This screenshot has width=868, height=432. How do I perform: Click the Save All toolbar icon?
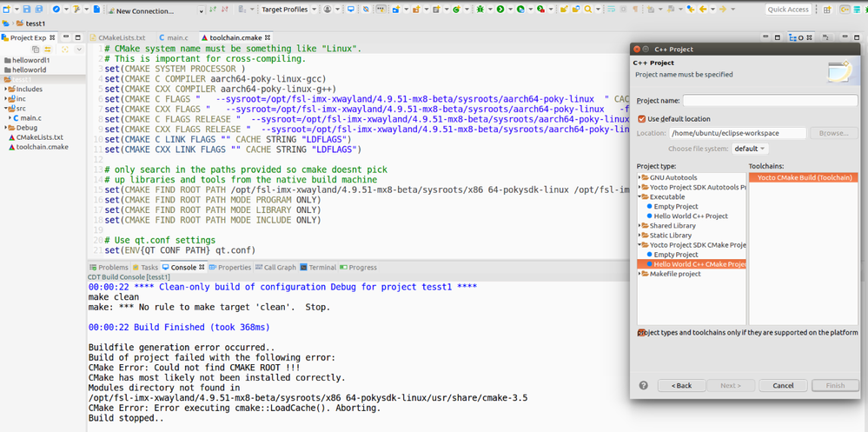(39, 10)
